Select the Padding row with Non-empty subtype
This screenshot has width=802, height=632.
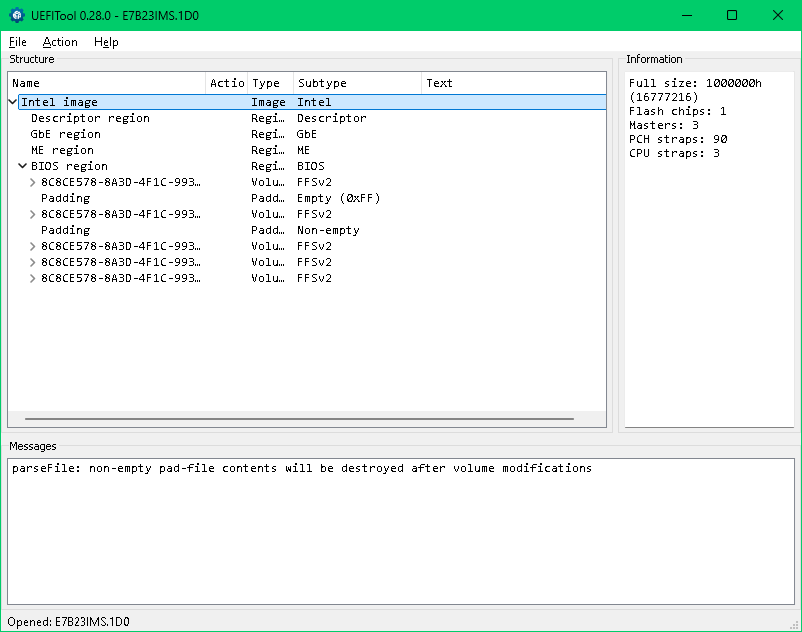tap(307, 230)
